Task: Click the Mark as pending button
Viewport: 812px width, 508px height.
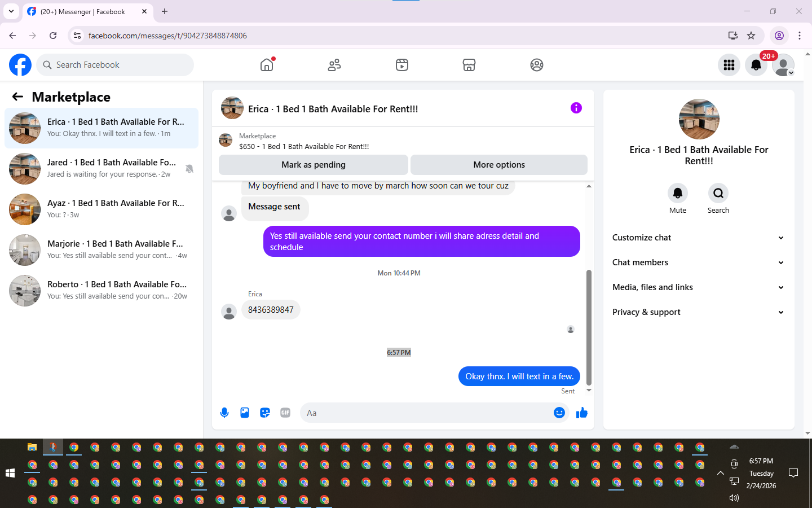Action: pyautogui.click(x=314, y=165)
